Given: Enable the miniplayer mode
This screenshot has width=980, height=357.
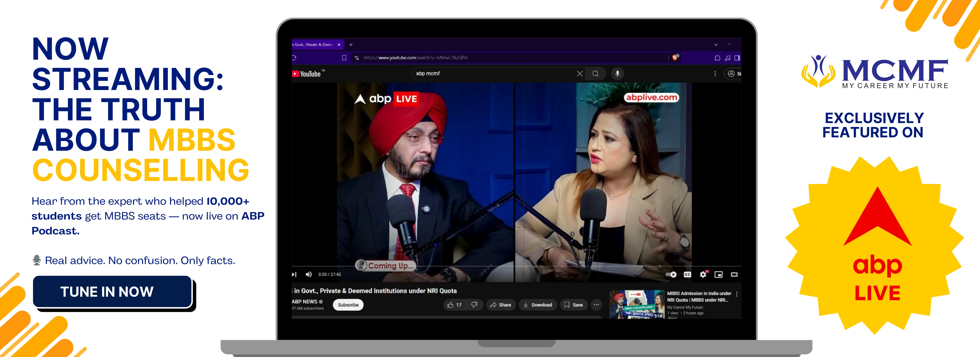Looking at the screenshot, I should (718, 275).
